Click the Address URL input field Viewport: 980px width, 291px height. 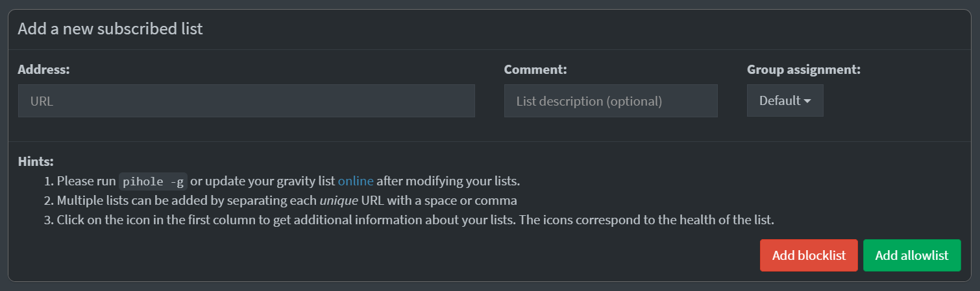pyautogui.click(x=246, y=101)
